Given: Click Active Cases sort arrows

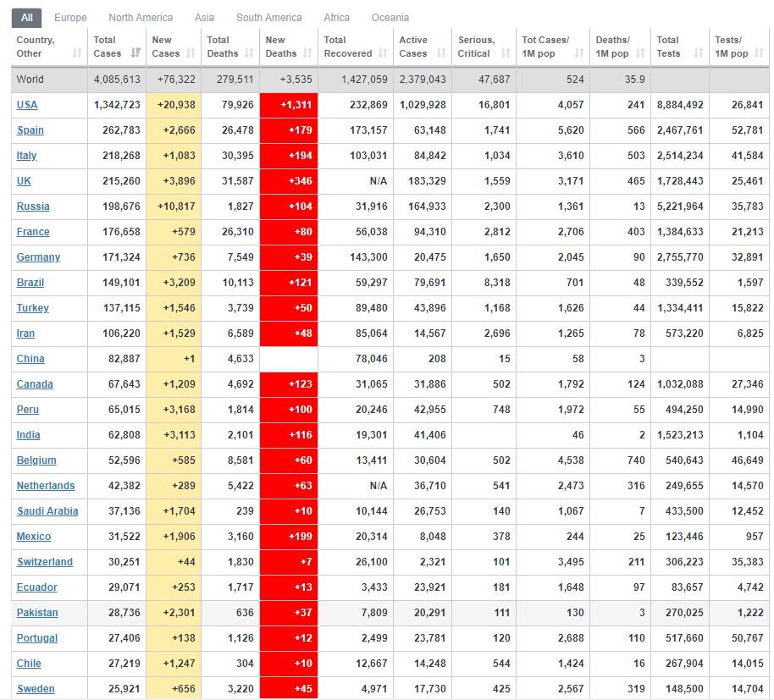Looking at the screenshot, I should point(441,53).
